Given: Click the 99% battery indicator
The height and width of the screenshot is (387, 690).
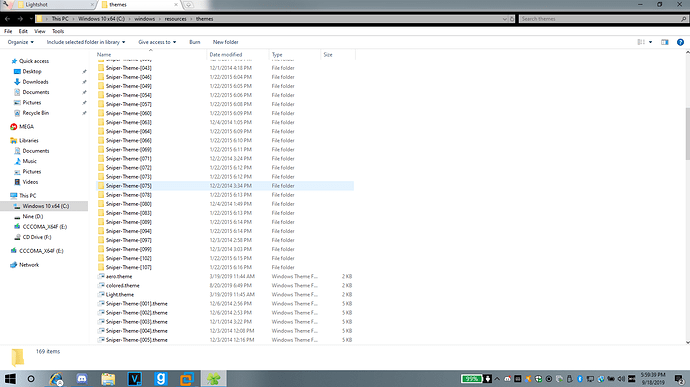Looking at the screenshot, I should (x=472, y=379).
